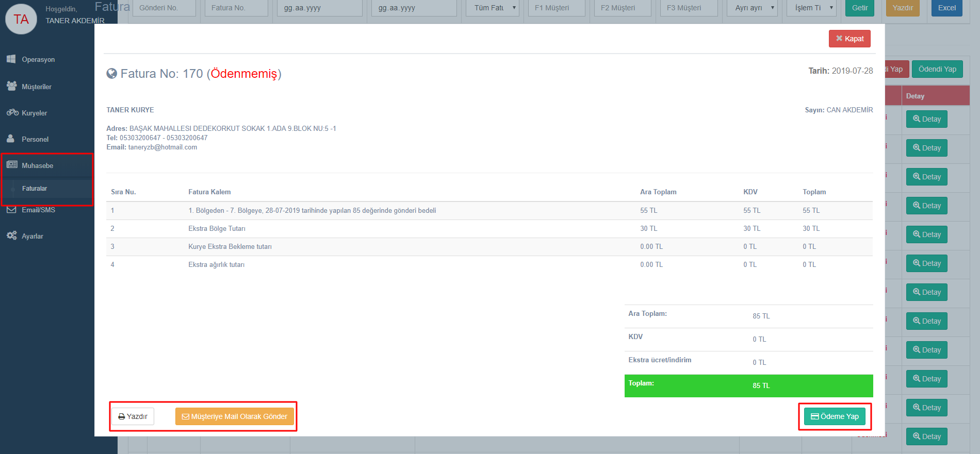This screenshot has width=980, height=454.
Task: Open the İşlem Ti dropdown
Action: coord(811,8)
